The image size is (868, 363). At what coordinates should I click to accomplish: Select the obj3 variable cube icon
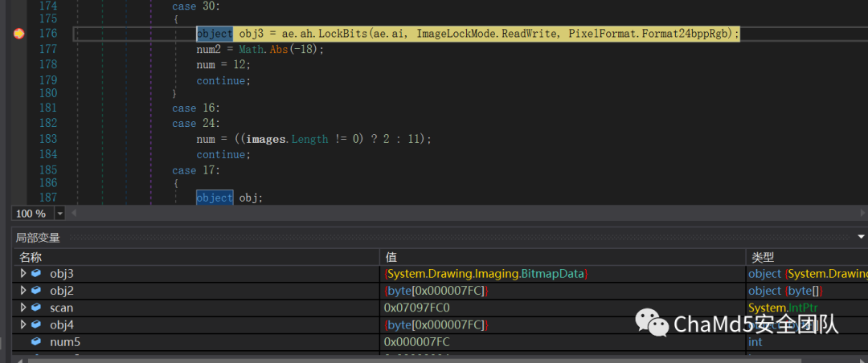pos(36,273)
